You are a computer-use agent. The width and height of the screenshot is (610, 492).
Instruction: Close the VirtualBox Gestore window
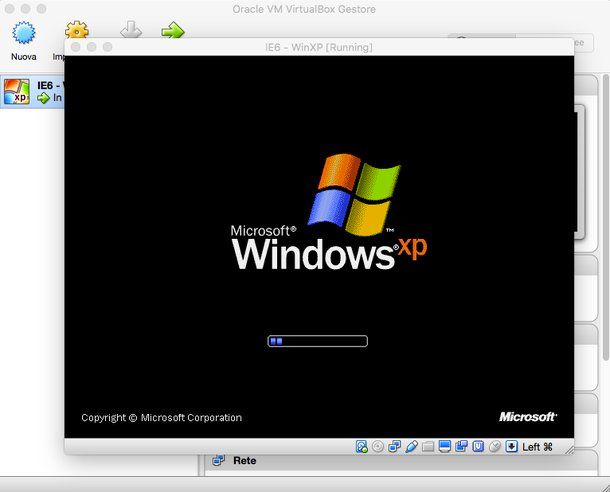[9, 9]
